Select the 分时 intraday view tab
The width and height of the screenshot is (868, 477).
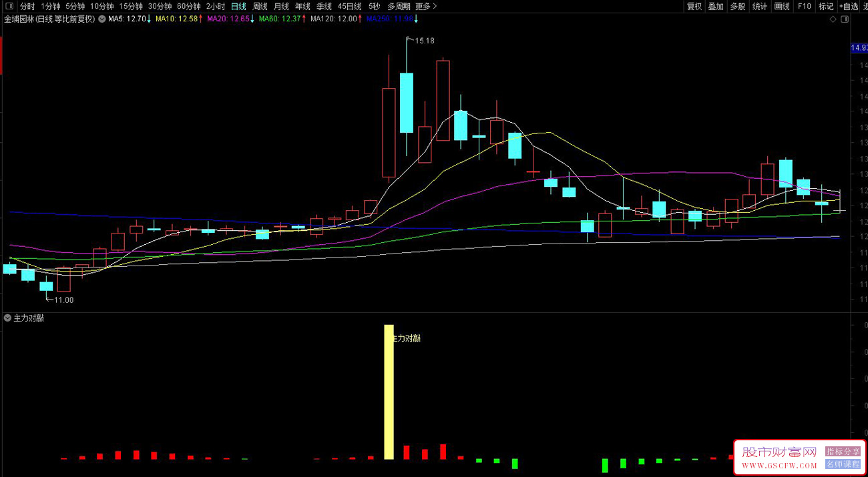coord(27,6)
